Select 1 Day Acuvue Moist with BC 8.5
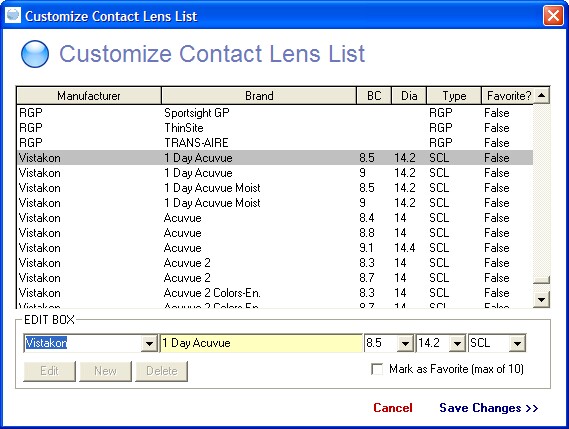The width and height of the screenshot is (569, 429). coord(275,188)
